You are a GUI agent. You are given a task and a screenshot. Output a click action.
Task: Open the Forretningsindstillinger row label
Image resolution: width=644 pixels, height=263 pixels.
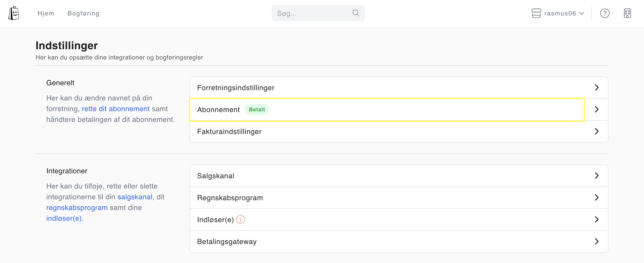(235, 88)
